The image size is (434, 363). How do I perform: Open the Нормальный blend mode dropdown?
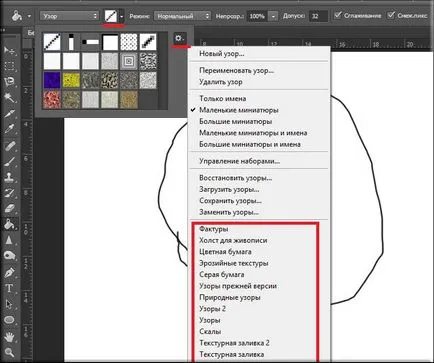[183, 16]
